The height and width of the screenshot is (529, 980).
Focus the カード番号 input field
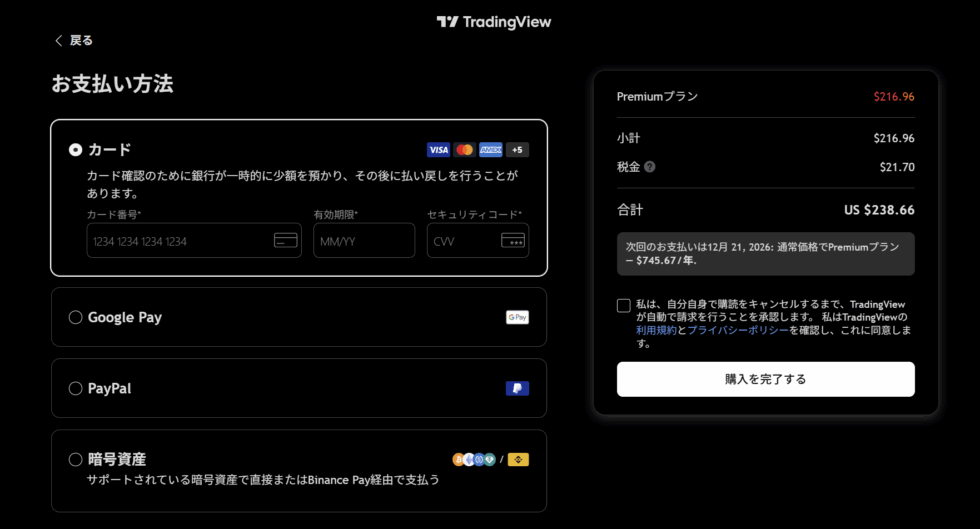178,241
